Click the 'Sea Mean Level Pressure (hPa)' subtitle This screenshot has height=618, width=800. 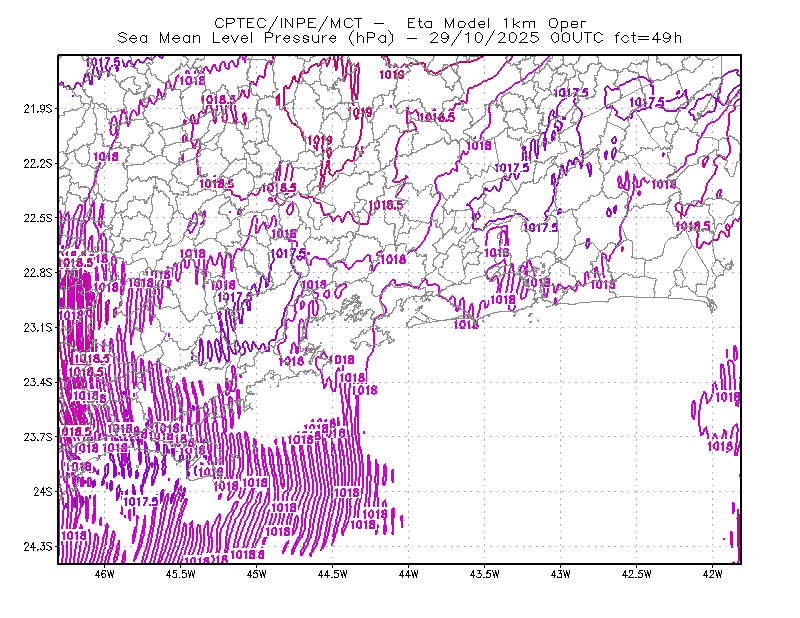point(256,38)
